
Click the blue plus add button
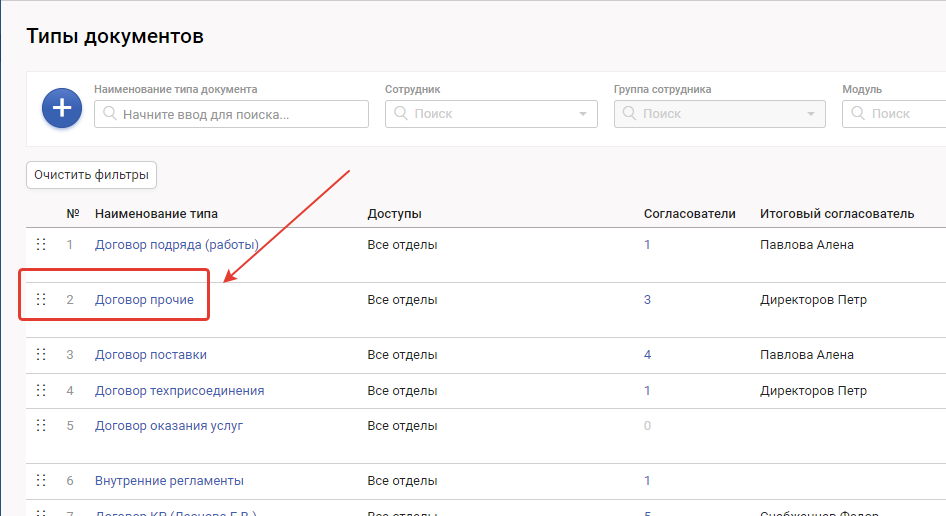62,108
